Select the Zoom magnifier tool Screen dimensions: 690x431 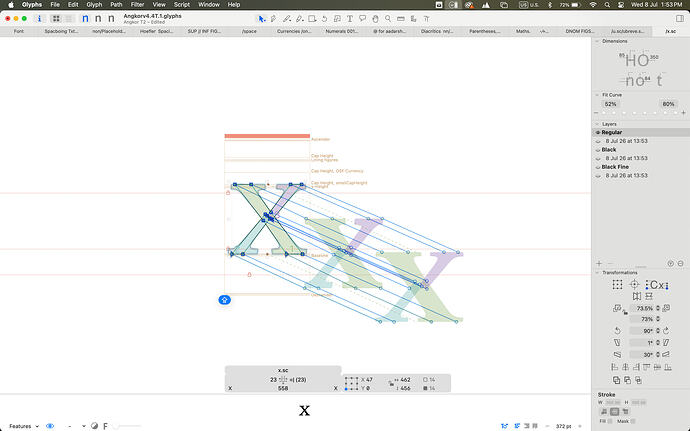point(388,19)
